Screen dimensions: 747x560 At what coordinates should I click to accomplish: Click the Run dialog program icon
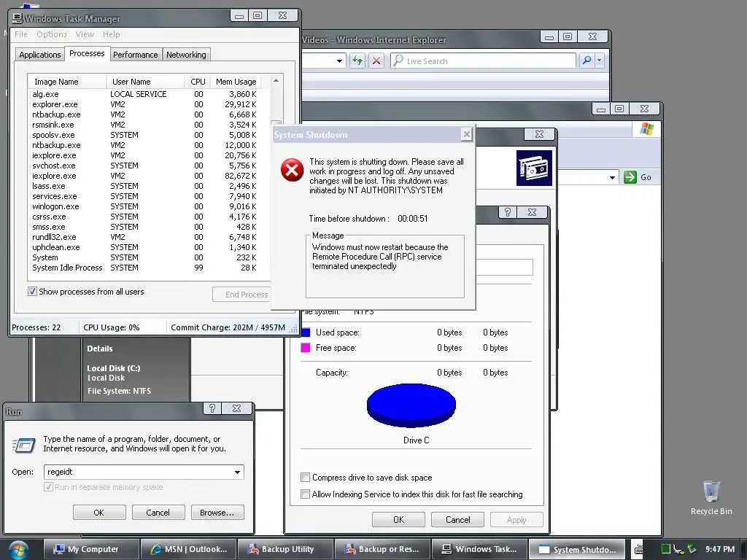24,445
